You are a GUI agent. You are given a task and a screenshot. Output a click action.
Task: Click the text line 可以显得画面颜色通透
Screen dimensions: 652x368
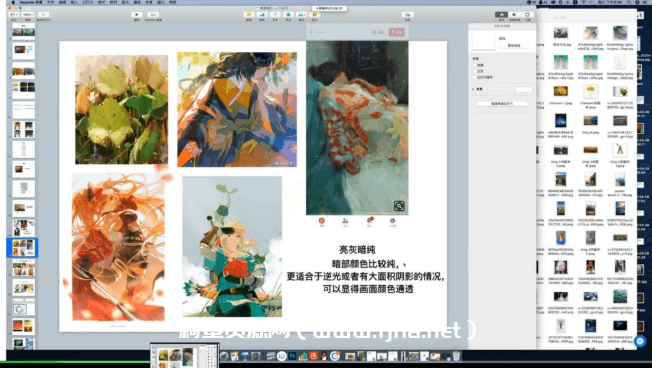pos(368,289)
